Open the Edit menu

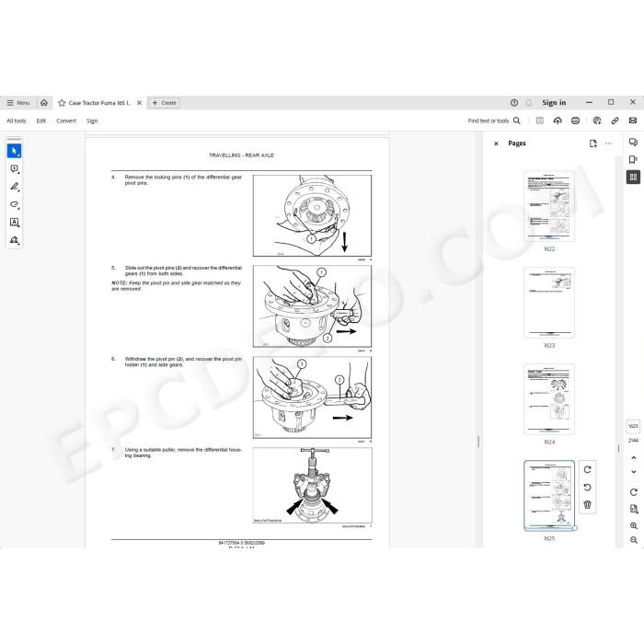click(41, 121)
